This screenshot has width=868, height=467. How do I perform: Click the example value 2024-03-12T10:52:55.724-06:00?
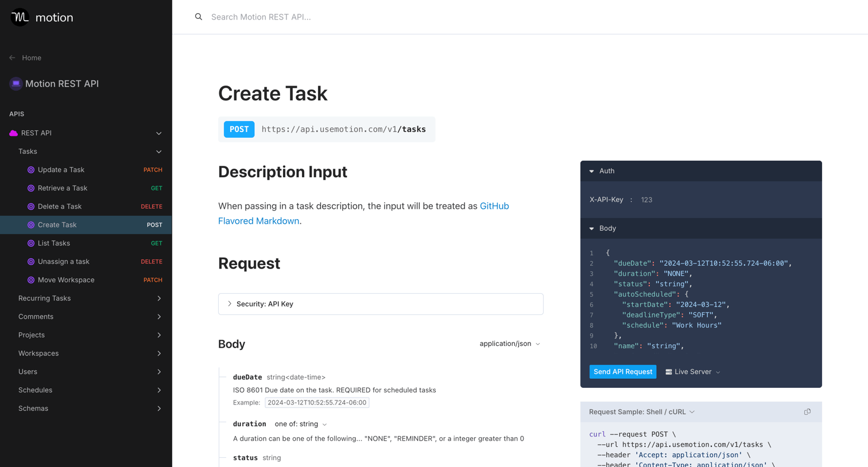pos(317,403)
